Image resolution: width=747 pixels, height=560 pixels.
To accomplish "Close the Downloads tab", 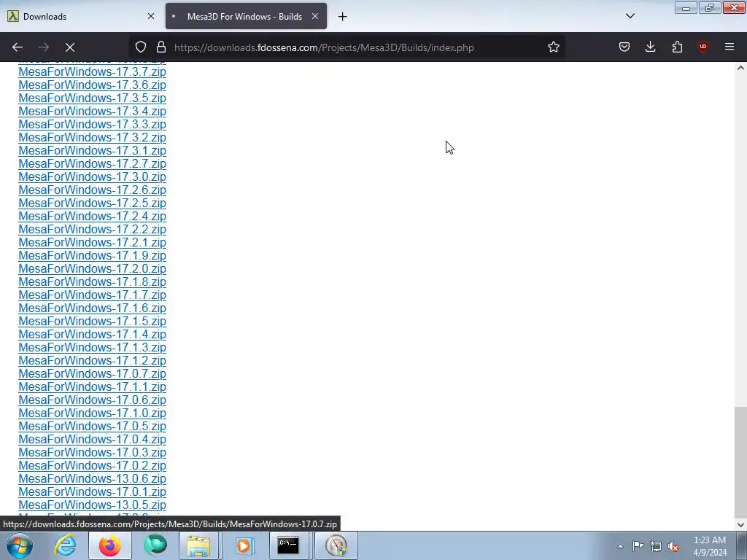I will click(x=150, y=16).
